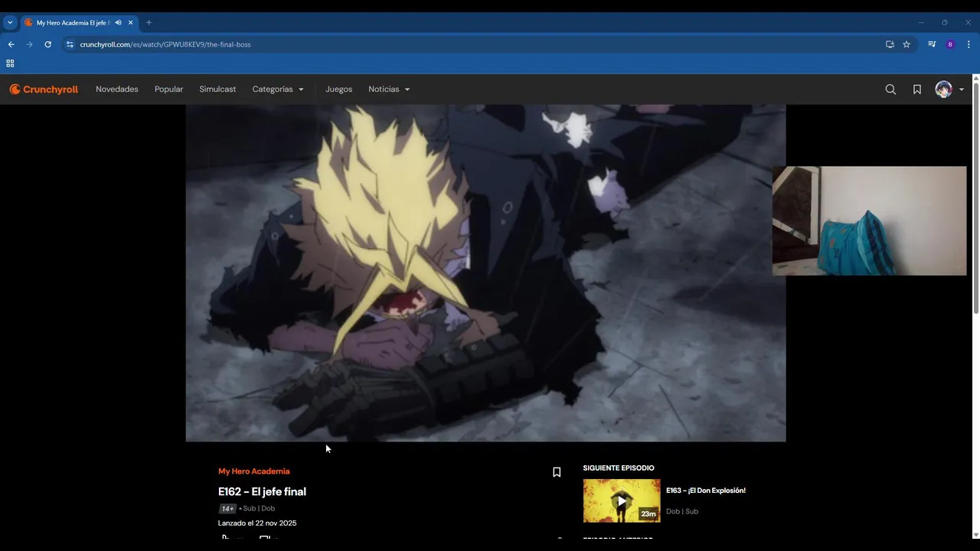The height and width of the screenshot is (551, 980).
Task: Expand the Categorías dropdown
Action: [278, 90]
